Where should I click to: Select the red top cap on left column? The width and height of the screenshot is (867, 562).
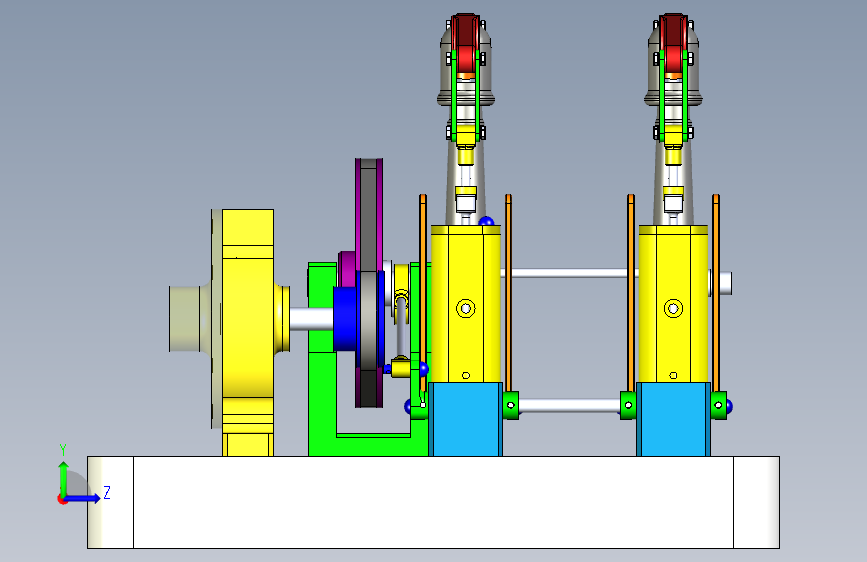[465, 43]
